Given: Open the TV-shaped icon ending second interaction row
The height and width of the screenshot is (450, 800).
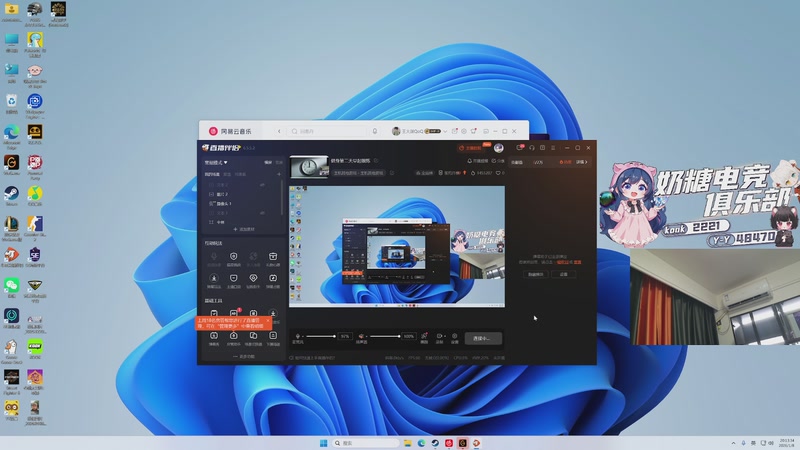Looking at the screenshot, I should [x=273, y=280].
